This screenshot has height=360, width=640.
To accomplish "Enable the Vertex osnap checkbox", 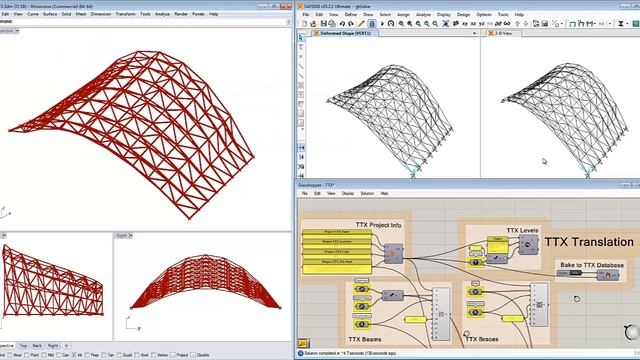I will coord(153,355).
